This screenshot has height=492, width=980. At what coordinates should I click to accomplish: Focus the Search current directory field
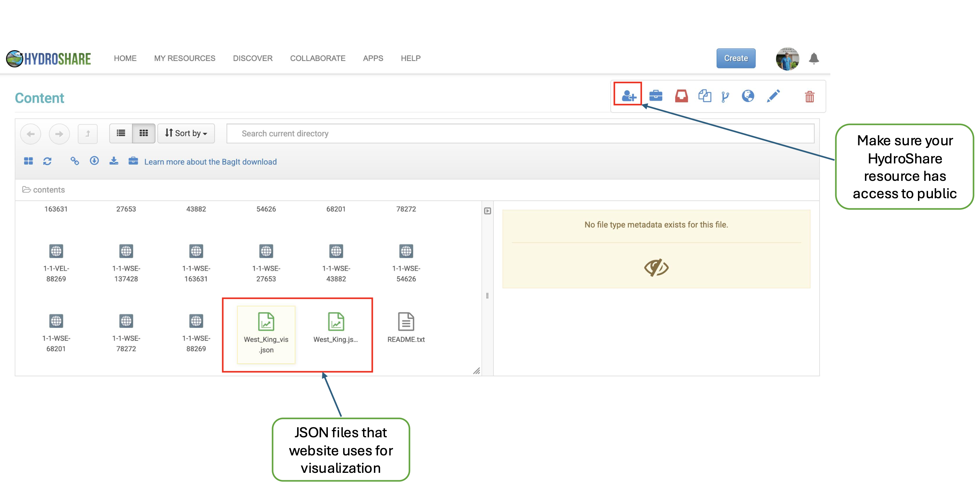tap(520, 133)
